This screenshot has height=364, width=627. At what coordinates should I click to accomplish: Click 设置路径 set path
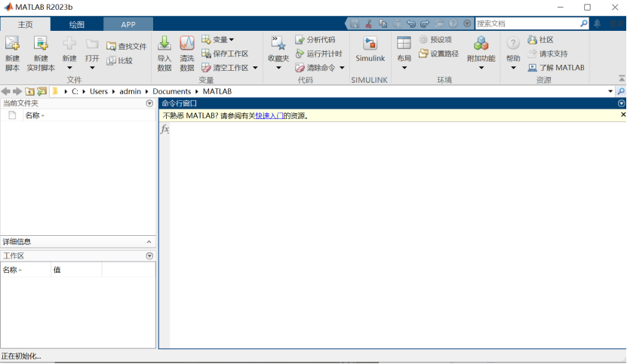pyautogui.click(x=438, y=54)
